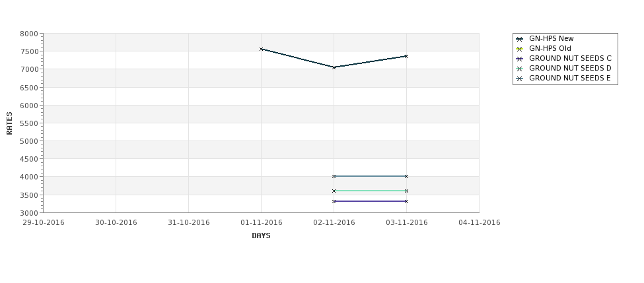Click the GROUND NUT SEEDS E legend label

569,78
